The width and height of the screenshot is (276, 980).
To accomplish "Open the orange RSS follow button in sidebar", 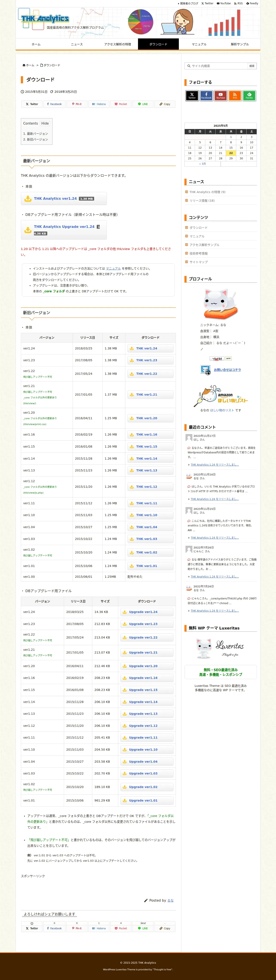I will pyautogui.click(x=235, y=96).
